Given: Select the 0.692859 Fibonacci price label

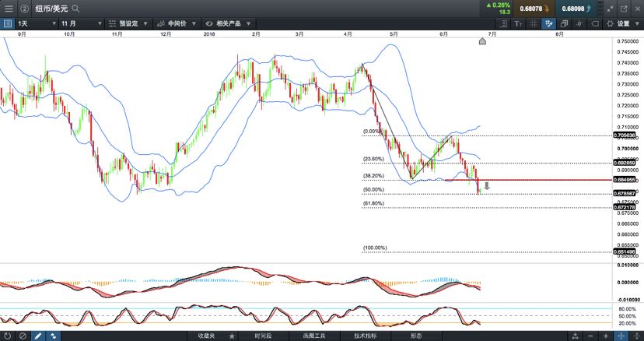Looking at the screenshot, I should click(624, 163).
